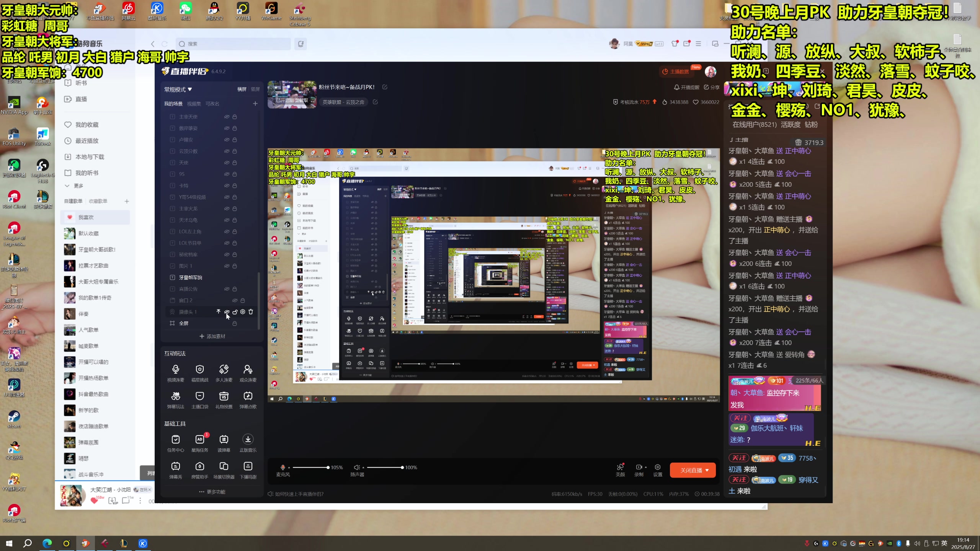Move the 摄像头 1 source to the top
Image resolution: width=980 pixels, height=551 pixels.
218,311
